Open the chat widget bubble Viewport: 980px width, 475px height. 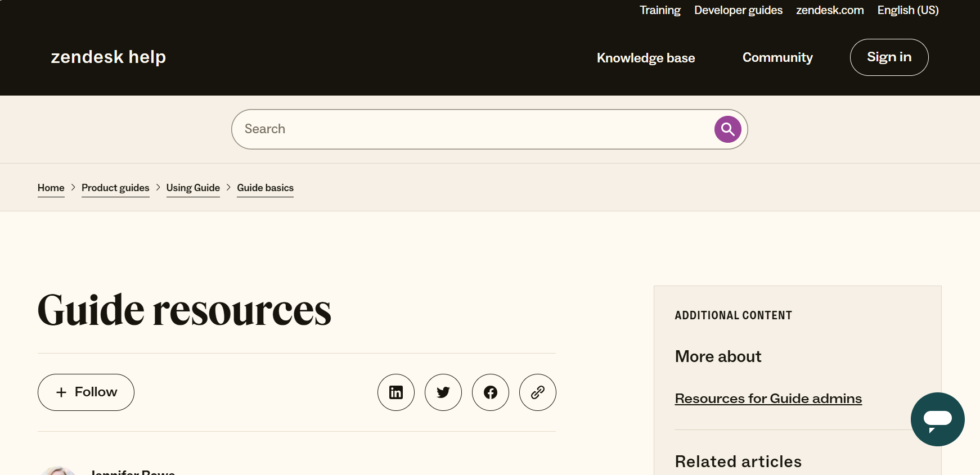point(938,419)
